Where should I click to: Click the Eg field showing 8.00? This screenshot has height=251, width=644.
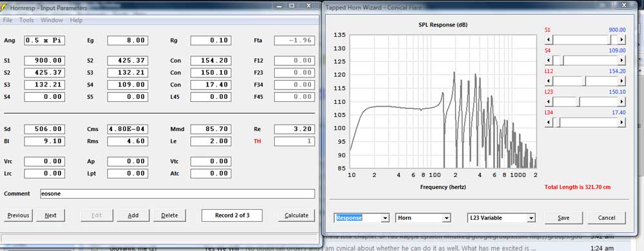click(x=128, y=41)
